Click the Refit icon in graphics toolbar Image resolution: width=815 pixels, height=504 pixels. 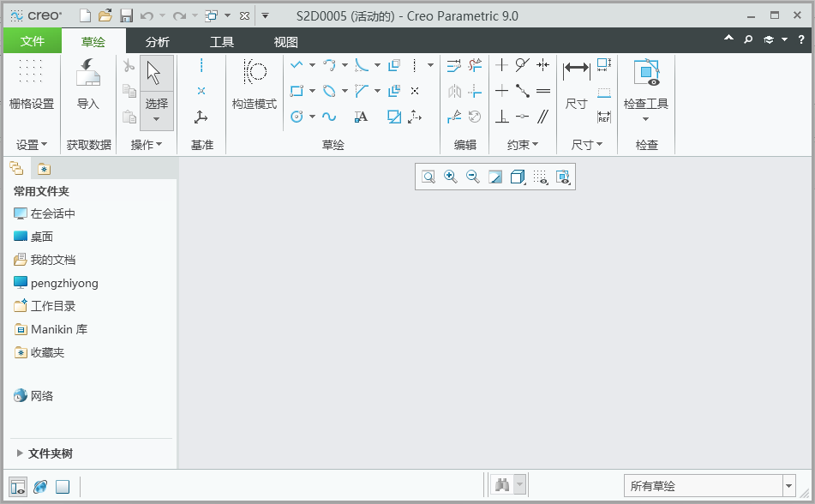coord(428,177)
